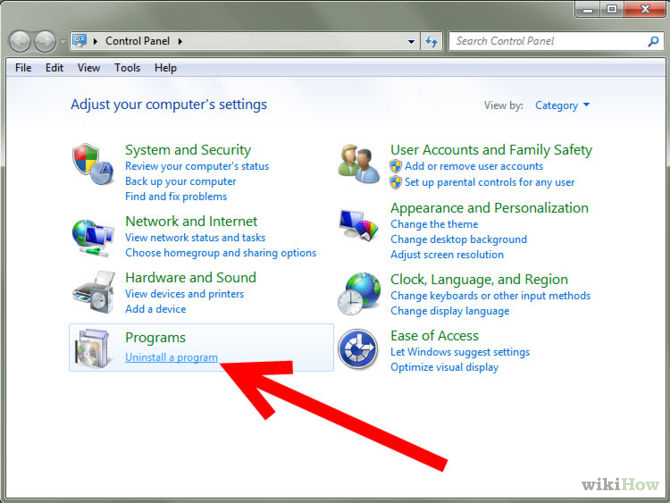This screenshot has height=503, width=670.
Task: Open the View by Category dropdown
Action: [x=562, y=105]
